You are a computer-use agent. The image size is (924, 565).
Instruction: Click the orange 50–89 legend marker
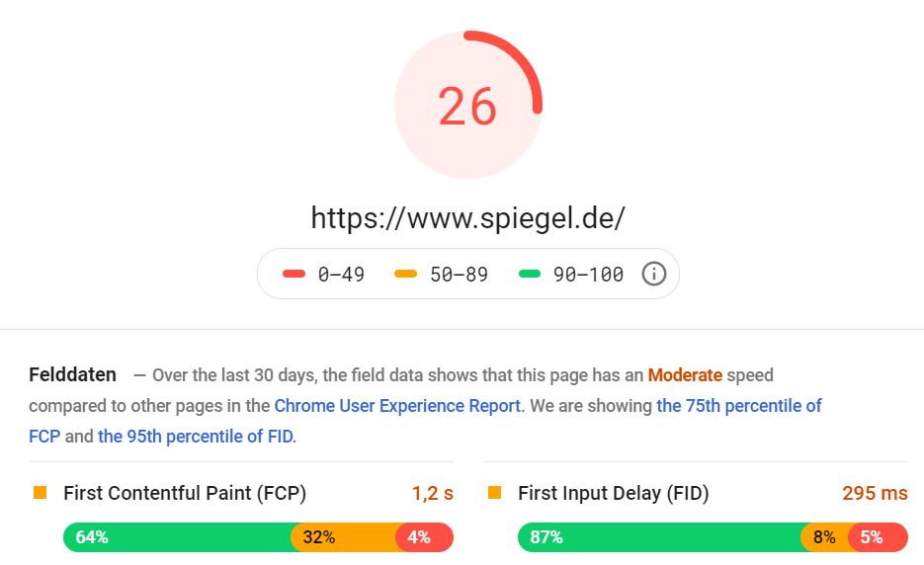(x=405, y=274)
